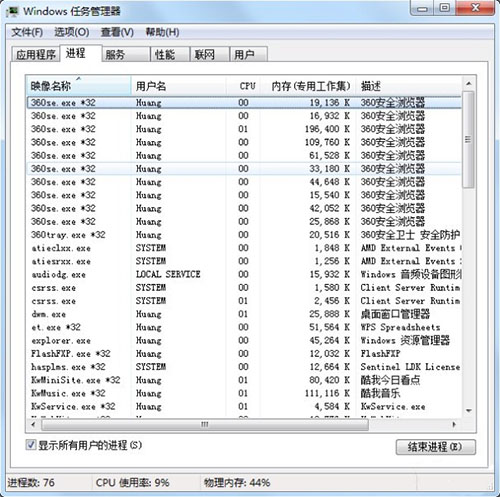Maximize the Task Manager window
The width and height of the screenshot is (500, 497).
pyautogui.click(x=445, y=8)
